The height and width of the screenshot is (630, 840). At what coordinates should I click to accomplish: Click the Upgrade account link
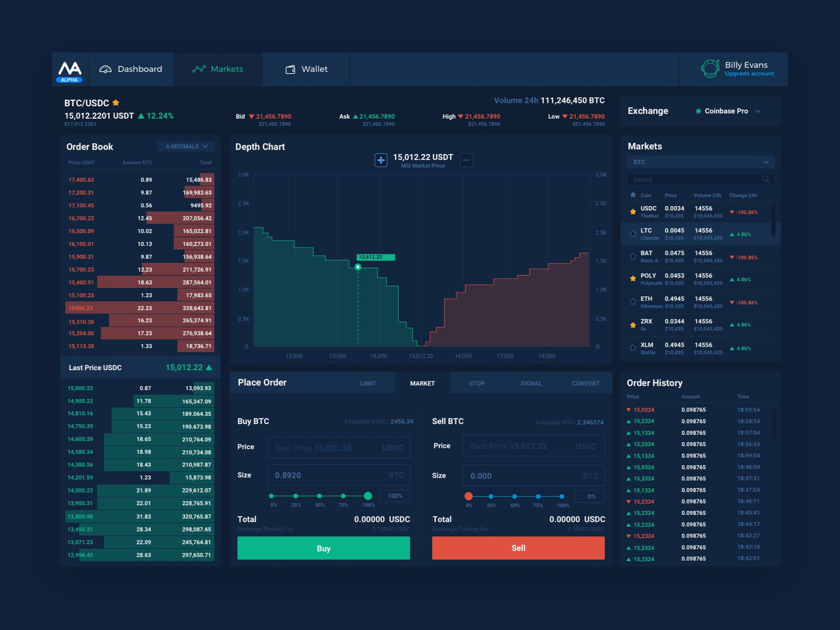tap(749, 74)
